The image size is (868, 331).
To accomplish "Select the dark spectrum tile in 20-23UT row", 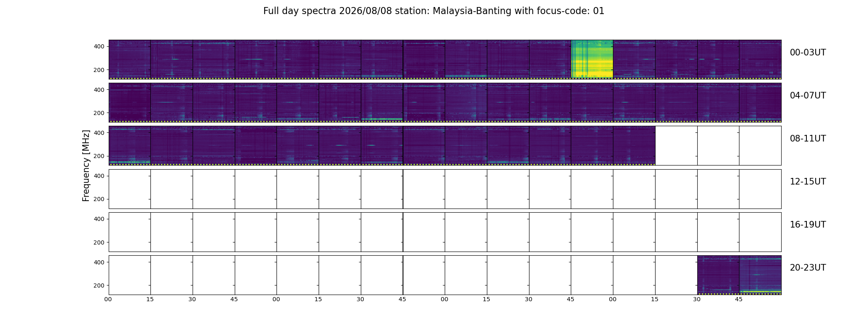I will (718, 275).
